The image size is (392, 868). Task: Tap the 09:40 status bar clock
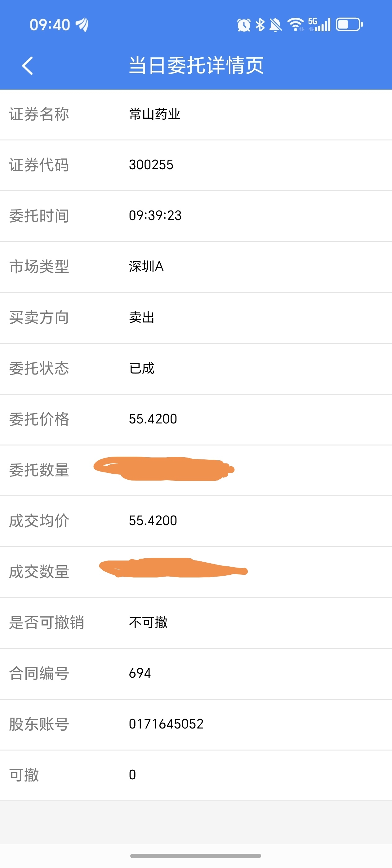pos(50,25)
